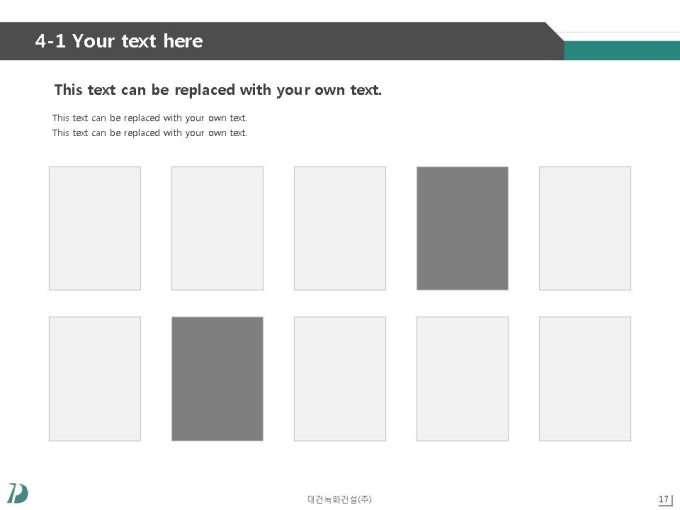The width and height of the screenshot is (680, 510).
Task: Select the last placeholder in top row
Action: pos(585,228)
